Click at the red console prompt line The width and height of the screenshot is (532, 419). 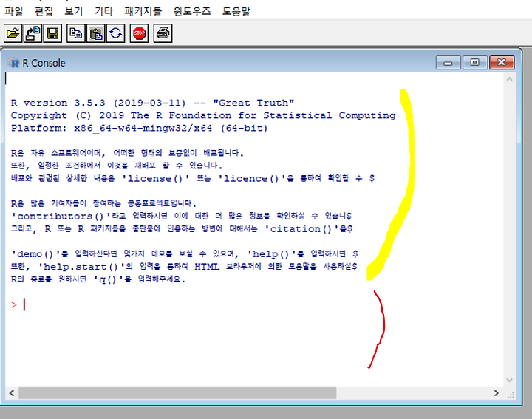[x=18, y=304]
